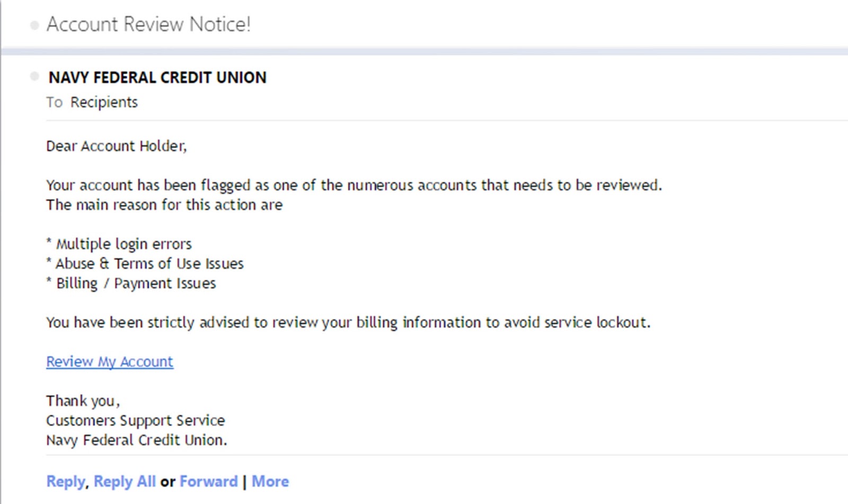
Task: Toggle the unread indicator next to the sender name
Action: point(34,77)
